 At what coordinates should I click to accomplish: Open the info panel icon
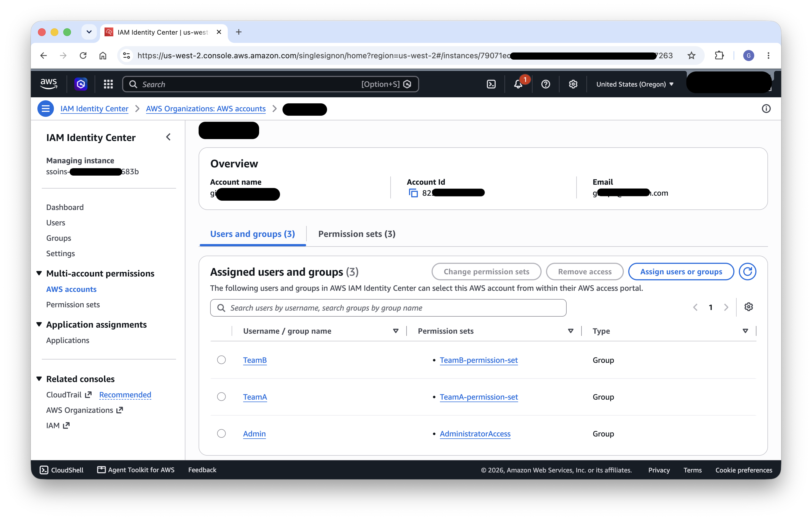click(x=766, y=109)
